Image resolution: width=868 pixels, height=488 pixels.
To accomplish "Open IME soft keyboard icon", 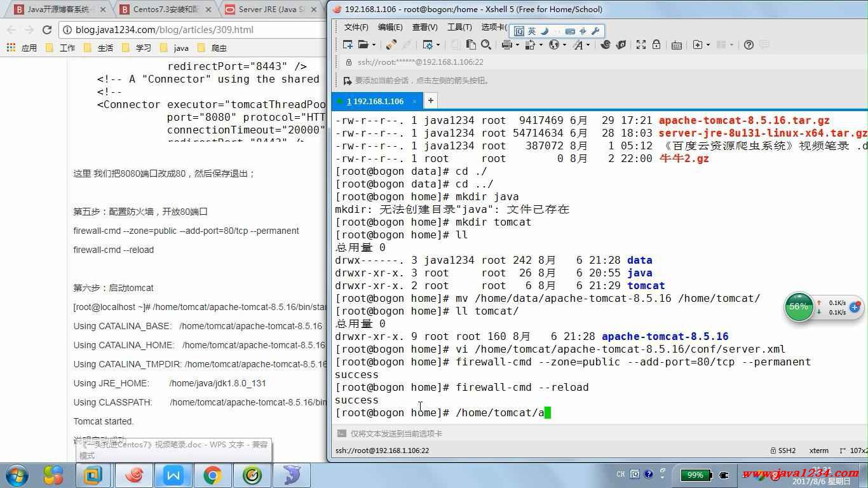I will (570, 31).
